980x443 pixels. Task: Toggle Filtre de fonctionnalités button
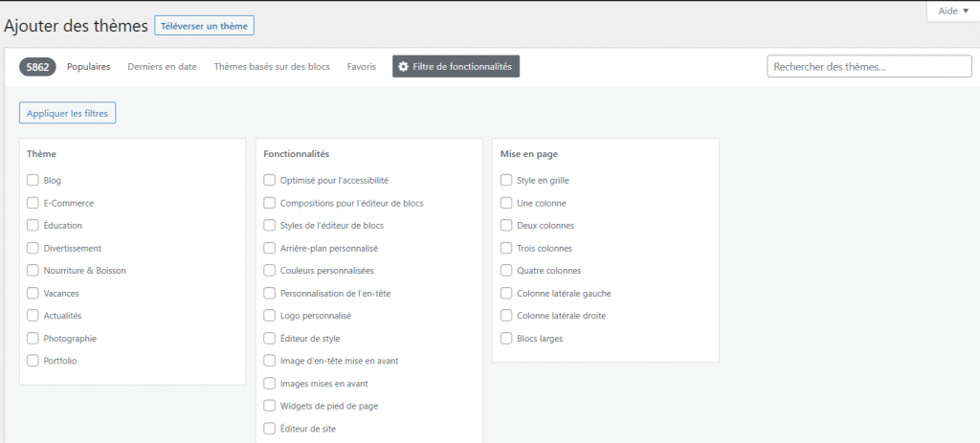point(456,66)
